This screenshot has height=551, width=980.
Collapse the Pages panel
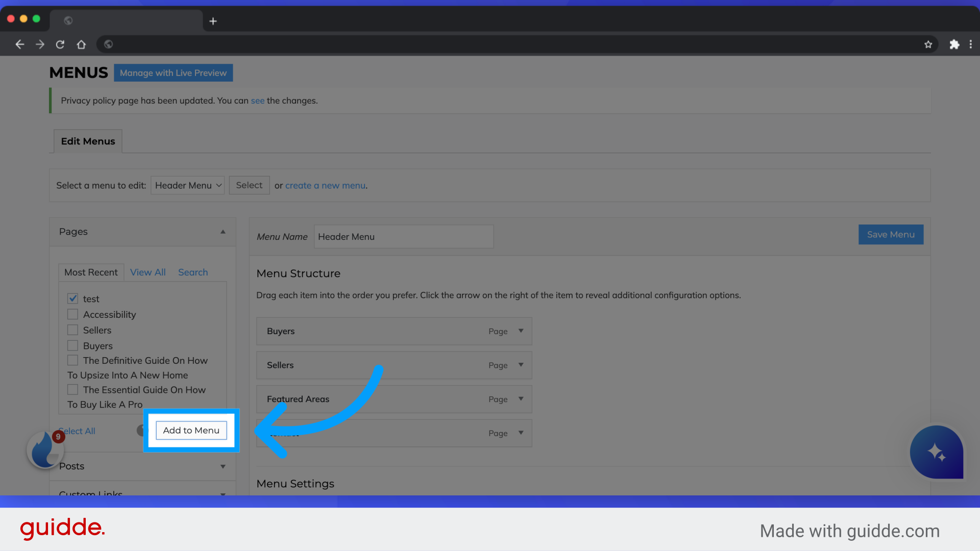[x=223, y=231]
